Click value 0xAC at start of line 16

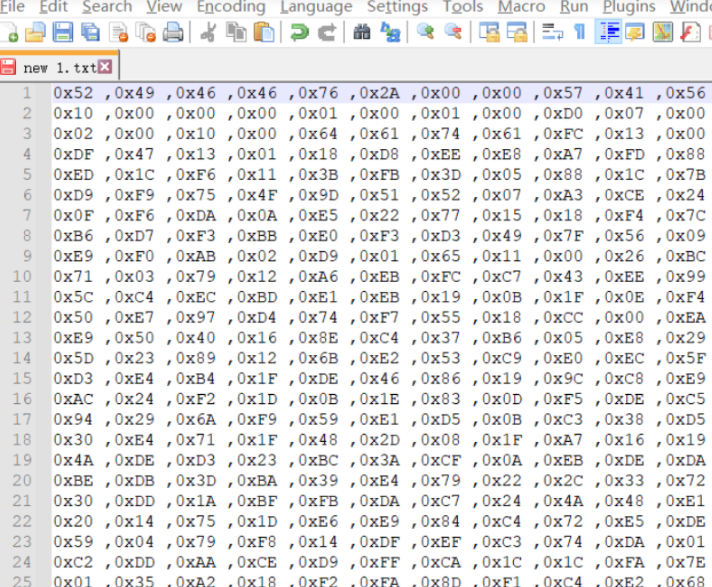(73, 399)
